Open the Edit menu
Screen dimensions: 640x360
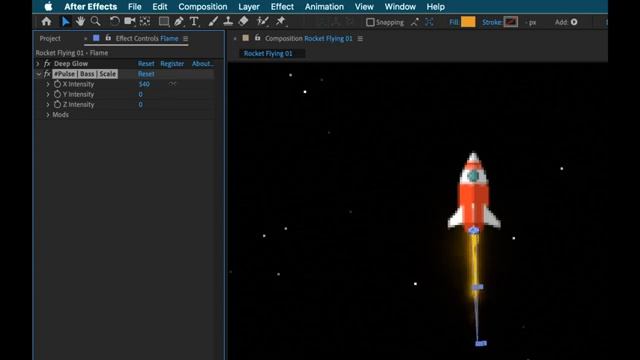(160, 7)
